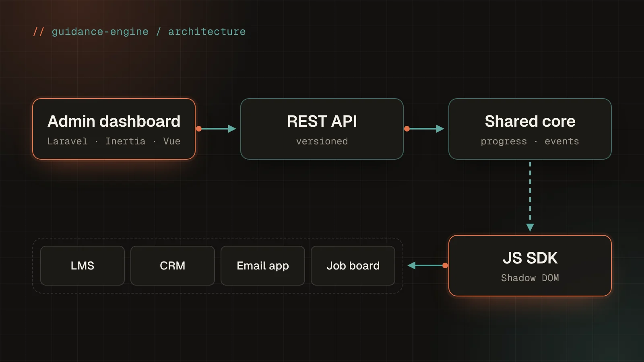
Task: Click the REST API box
Action: [322, 129]
